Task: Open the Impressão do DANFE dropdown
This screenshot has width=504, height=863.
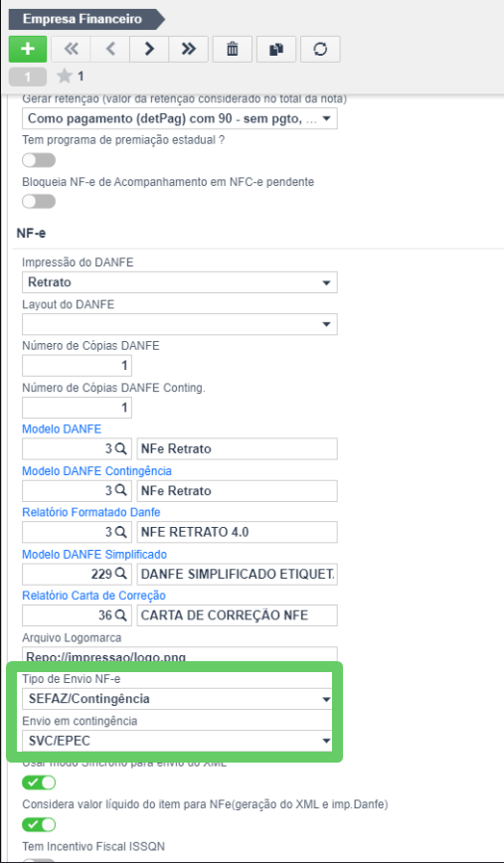Action: 179,283
